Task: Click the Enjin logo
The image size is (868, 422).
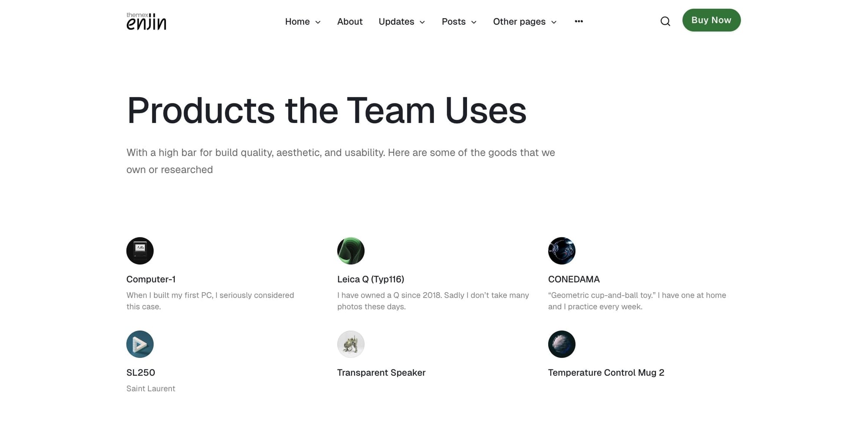Action: coord(146,21)
